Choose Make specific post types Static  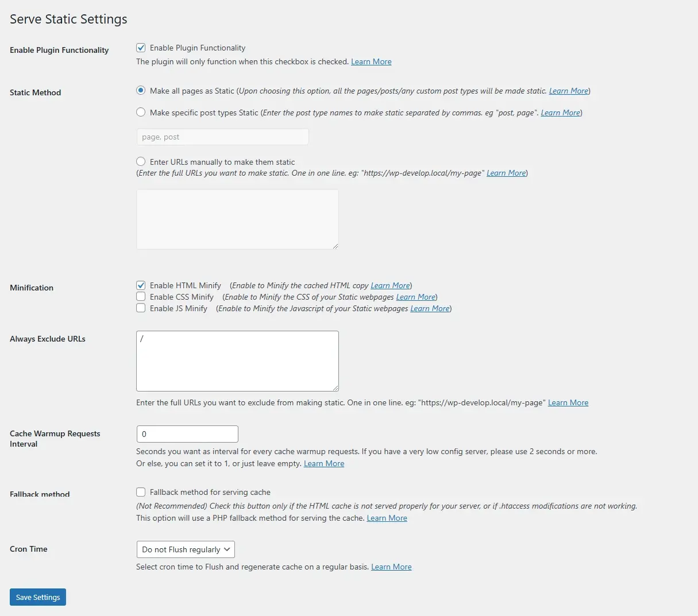[141, 113]
